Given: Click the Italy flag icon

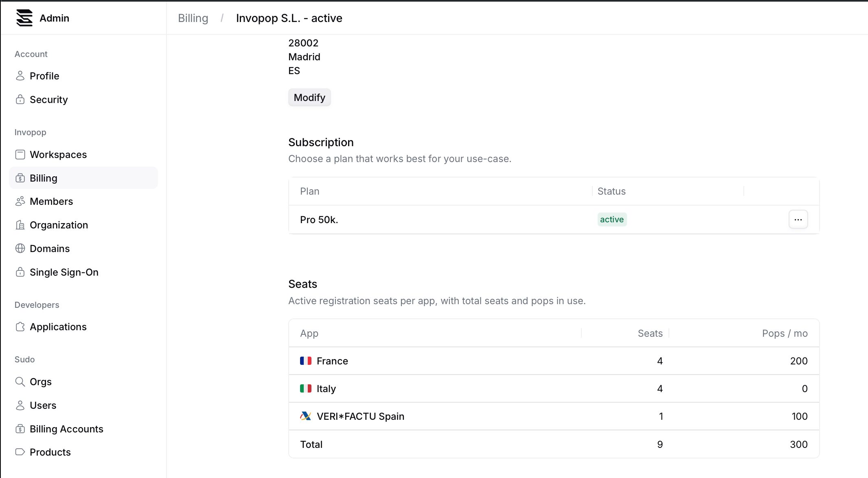Looking at the screenshot, I should point(306,388).
